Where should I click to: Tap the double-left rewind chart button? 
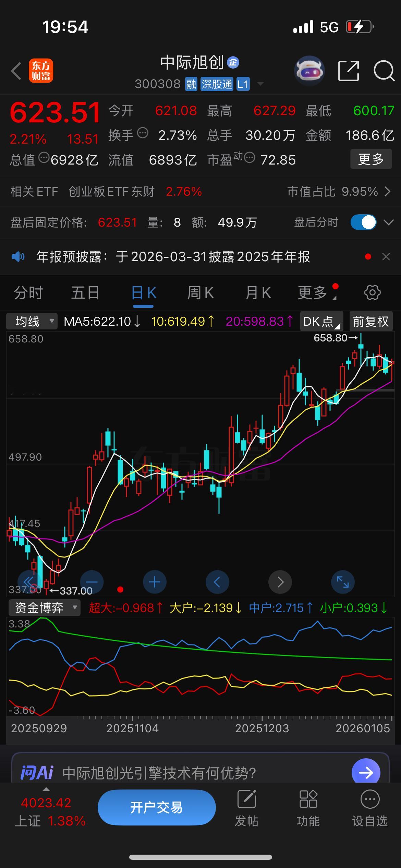pos(29,582)
